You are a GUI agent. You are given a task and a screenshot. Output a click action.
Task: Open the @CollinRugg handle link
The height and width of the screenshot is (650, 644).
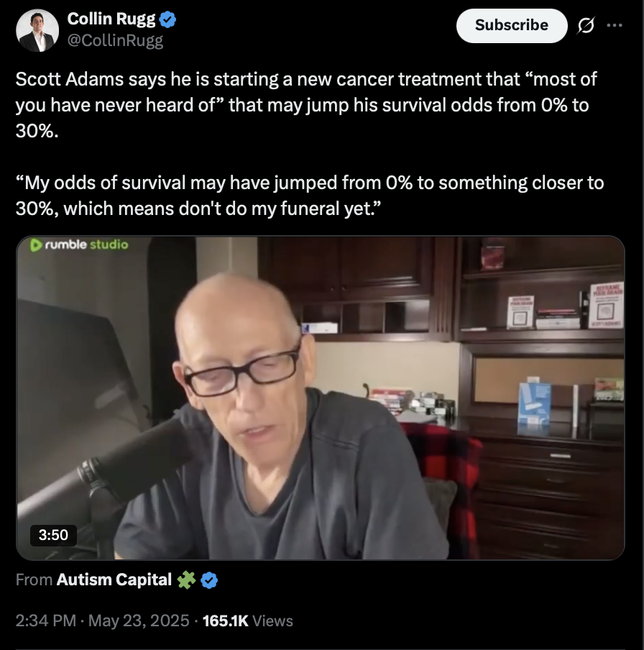point(115,40)
